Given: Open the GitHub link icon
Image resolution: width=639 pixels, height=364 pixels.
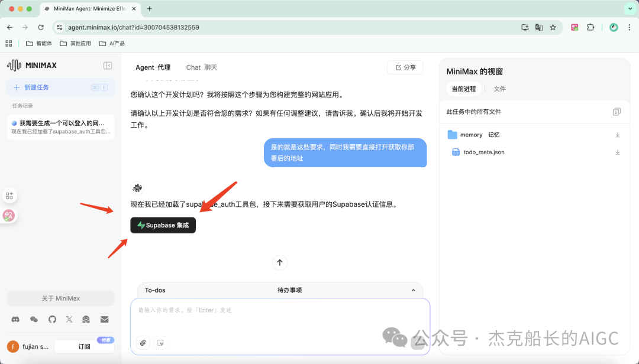Looking at the screenshot, I should point(52,320).
